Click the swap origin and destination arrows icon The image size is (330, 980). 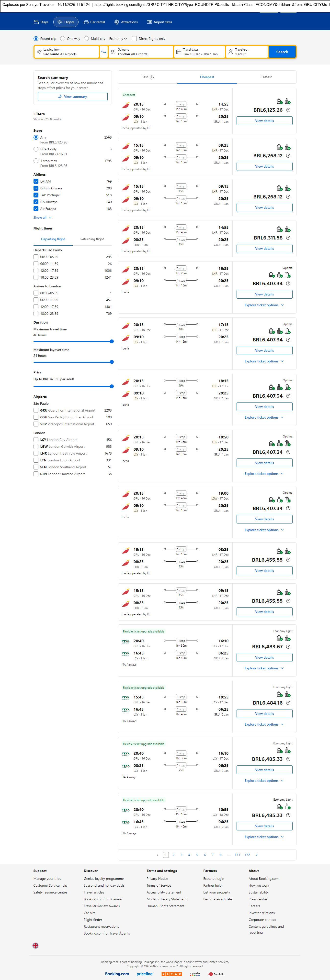pyautogui.click(x=103, y=52)
